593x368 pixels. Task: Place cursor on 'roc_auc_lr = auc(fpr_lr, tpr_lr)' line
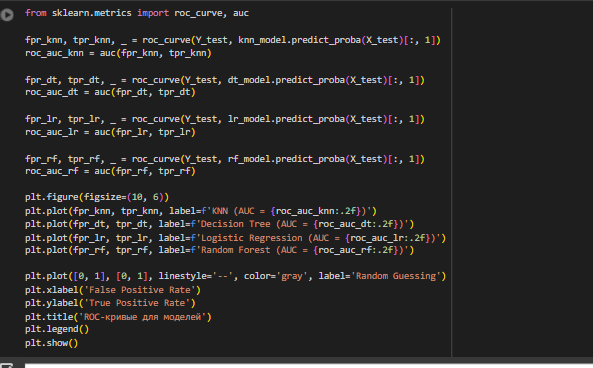click(x=110, y=132)
